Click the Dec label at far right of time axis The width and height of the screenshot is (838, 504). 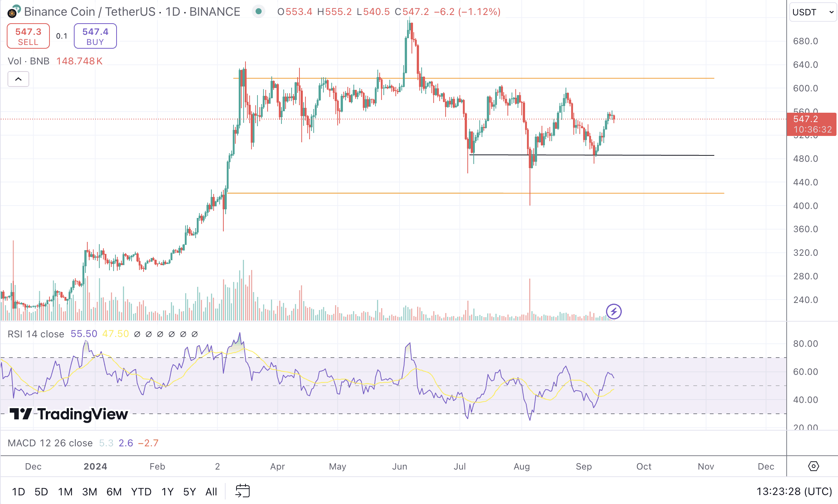pyautogui.click(x=766, y=467)
